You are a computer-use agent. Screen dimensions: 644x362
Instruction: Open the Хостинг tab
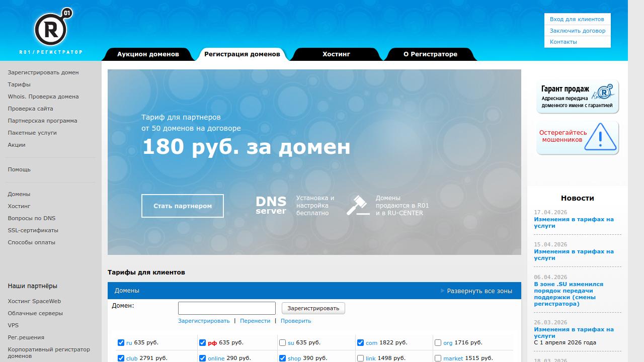(x=336, y=54)
